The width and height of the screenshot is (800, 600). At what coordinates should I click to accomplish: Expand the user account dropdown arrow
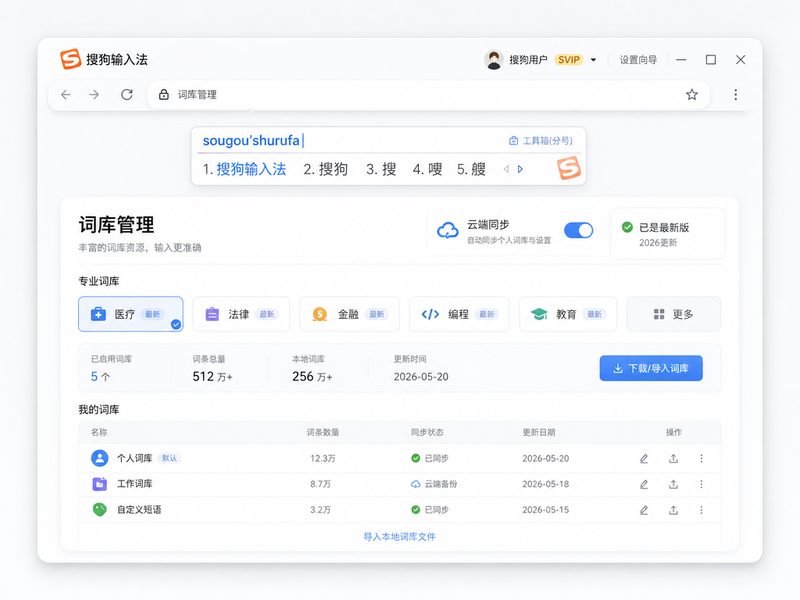593,60
